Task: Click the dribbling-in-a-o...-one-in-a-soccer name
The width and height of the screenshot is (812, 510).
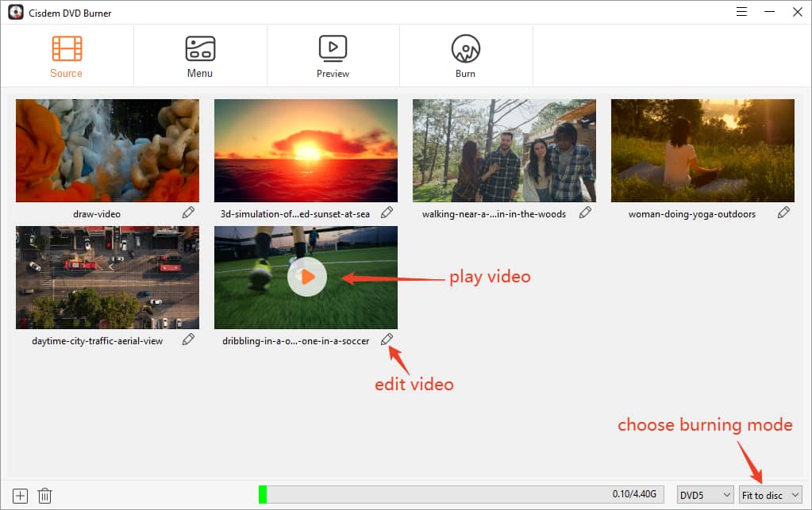Action: click(x=296, y=341)
